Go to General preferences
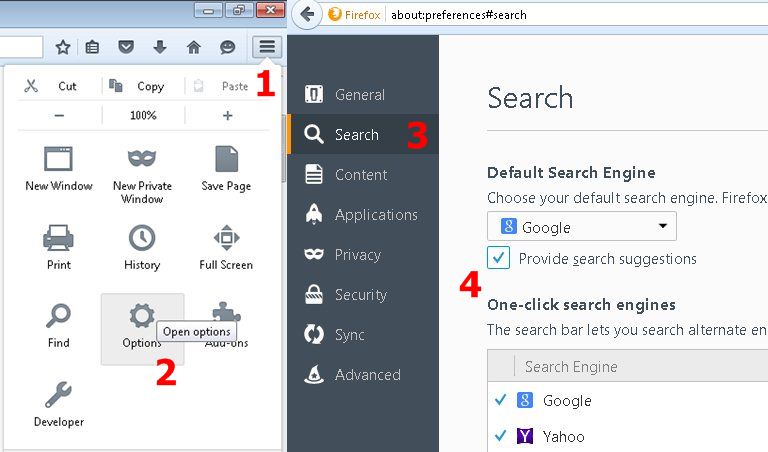Image resolution: width=768 pixels, height=452 pixels. tap(362, 95)
